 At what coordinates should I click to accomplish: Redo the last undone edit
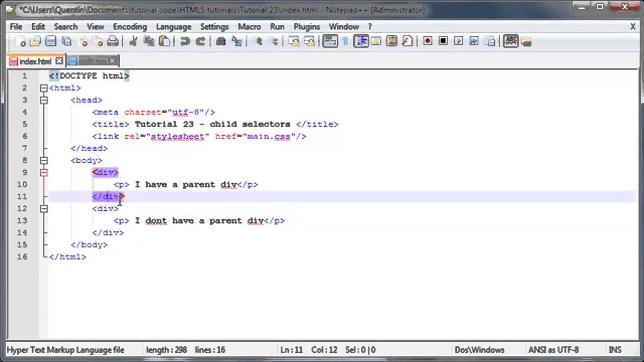(200, 42)
